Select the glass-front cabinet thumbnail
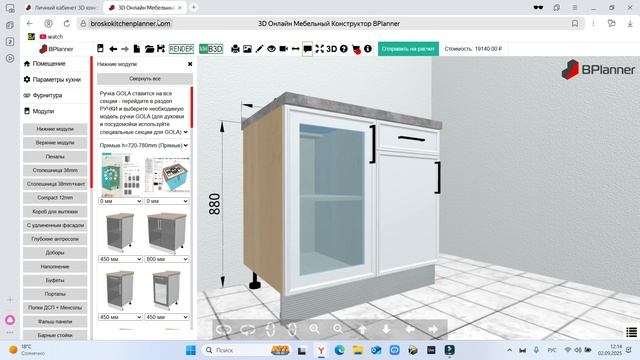Viewport: 640px width, 360px height. [167, 290]
